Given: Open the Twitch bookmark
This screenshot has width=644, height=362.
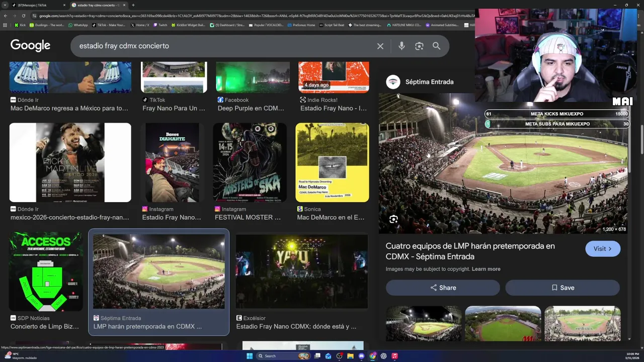Looking at the screenshot, I should [x=160, y=25].
